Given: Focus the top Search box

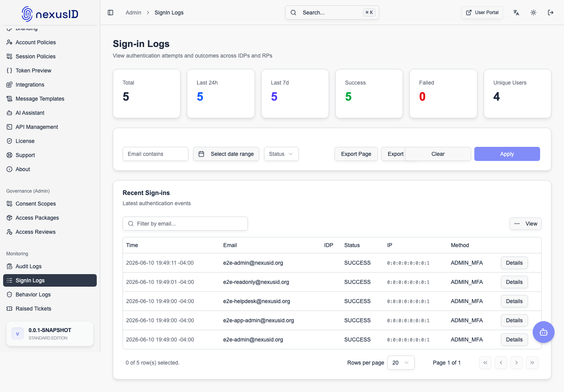Looking at the screenshot, I should (332, 13).
